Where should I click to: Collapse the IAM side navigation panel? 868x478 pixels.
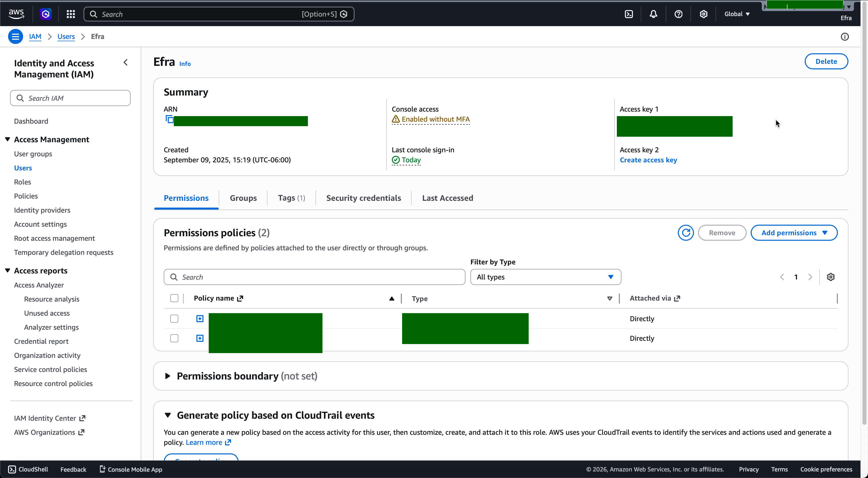[125, 62]
